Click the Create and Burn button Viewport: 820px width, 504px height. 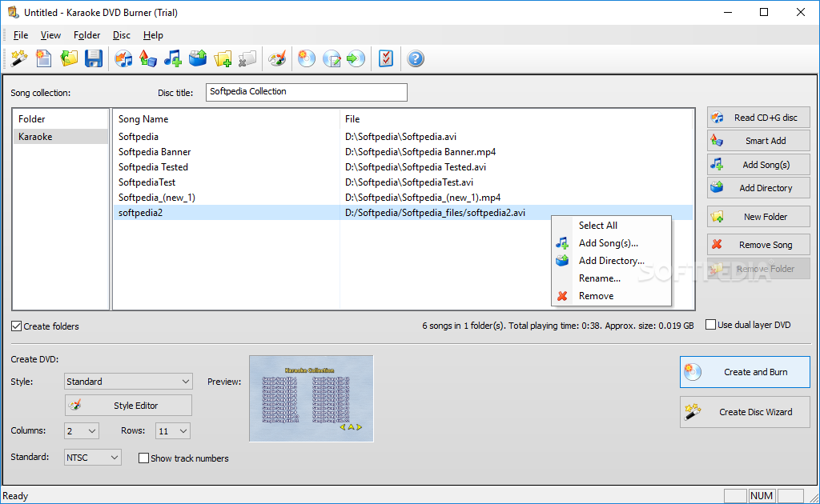[x=746, y=372]
